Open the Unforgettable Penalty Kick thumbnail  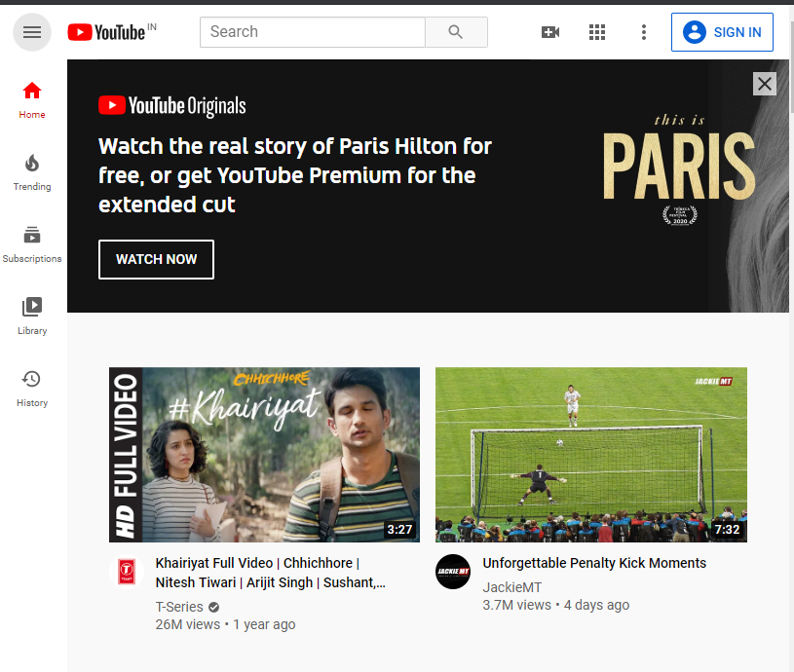click(591, 455)
